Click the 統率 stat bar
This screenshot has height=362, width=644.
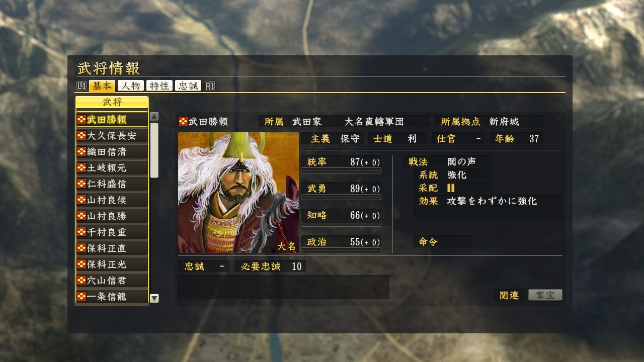point(341,170)
